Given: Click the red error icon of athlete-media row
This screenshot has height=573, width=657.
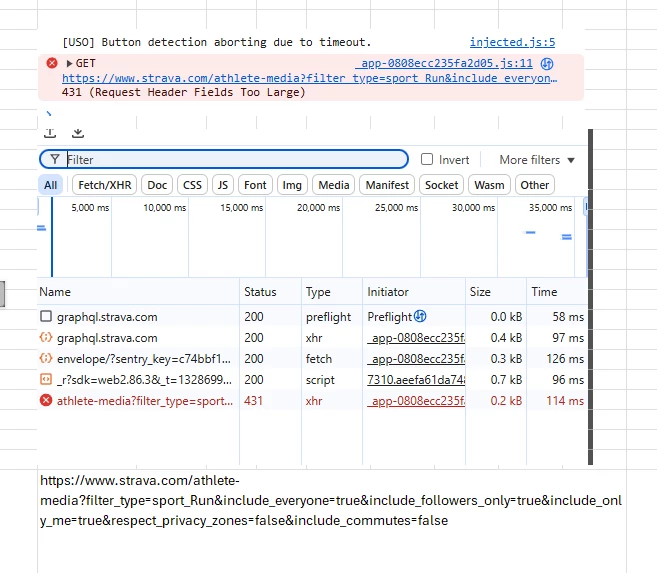Looking at the screenshot, I should [x=46, y=400].
